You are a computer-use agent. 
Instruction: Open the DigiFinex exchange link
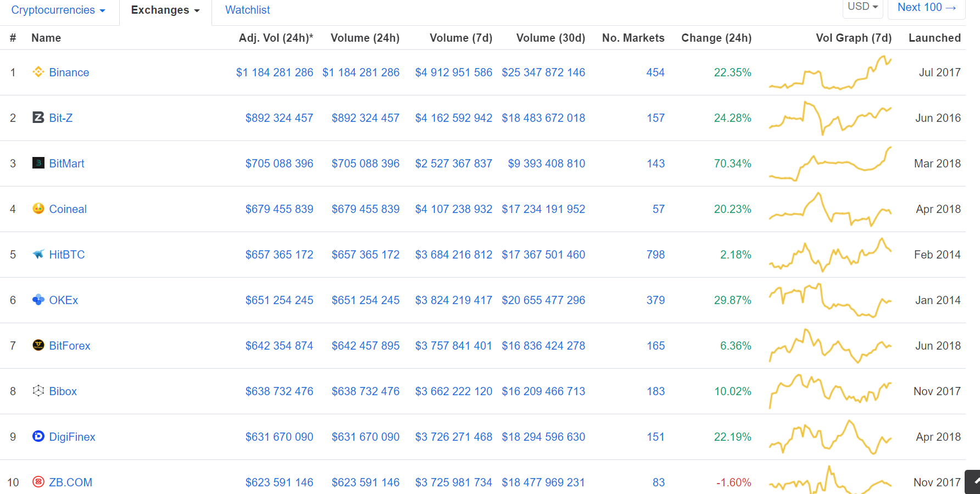(73, 437)
